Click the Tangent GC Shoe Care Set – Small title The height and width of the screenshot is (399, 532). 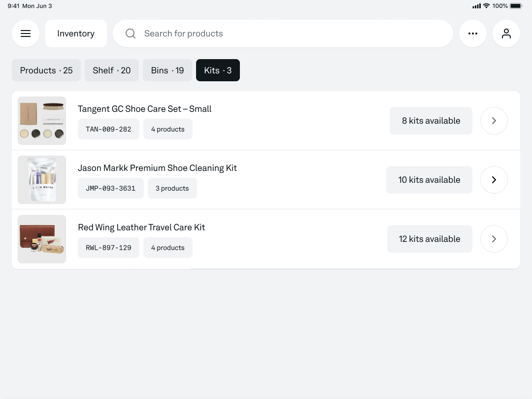pyautogui.click(x=144, y=109)
